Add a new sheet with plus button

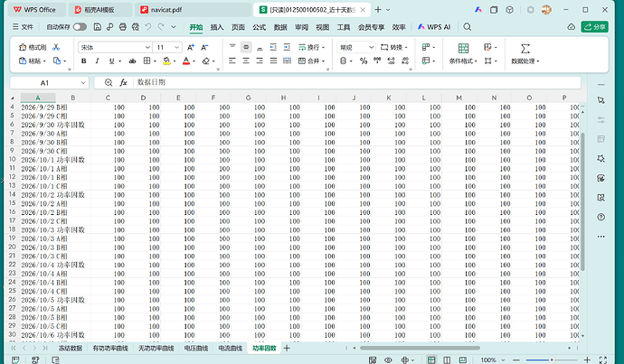click(x=287, y=348)
